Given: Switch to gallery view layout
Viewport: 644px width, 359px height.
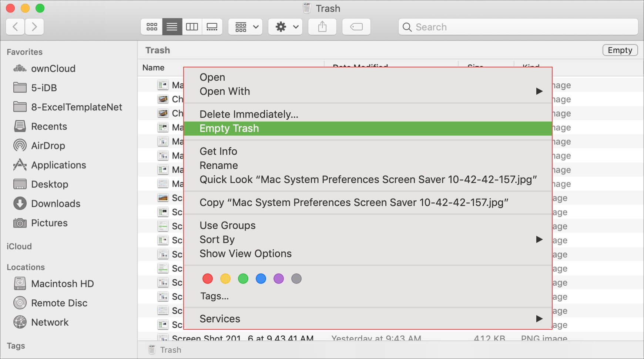Looking at the screenshot, I should pyautogui.click(x=212, y=27).
